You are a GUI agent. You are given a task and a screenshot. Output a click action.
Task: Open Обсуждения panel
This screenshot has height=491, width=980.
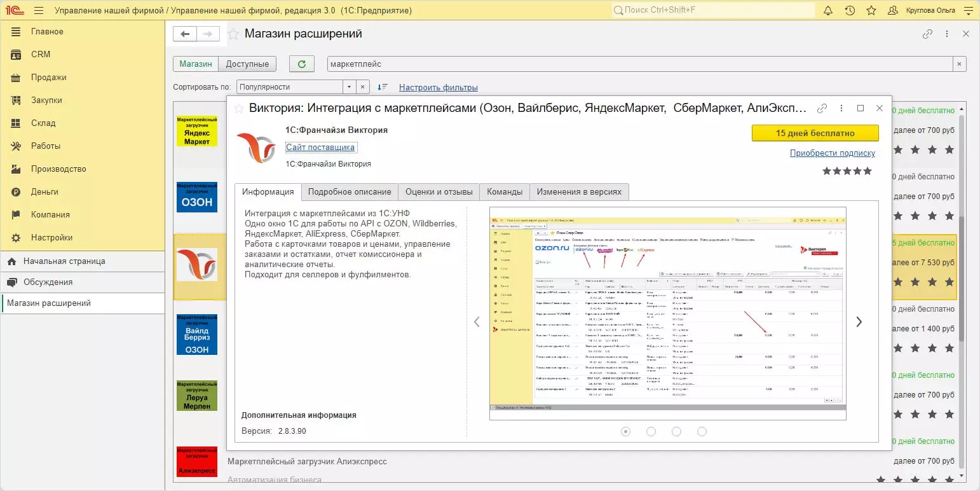(x=83, y=282)
